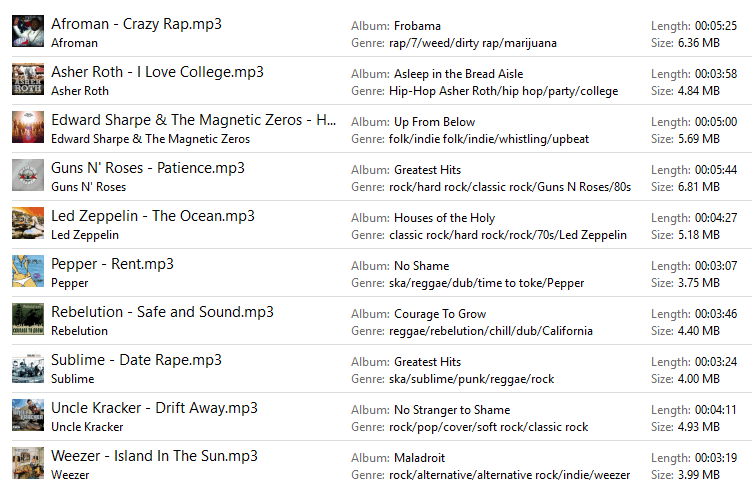This screenshot has height=500, width=752.
Task: Select Rebelution - Safe and Sound.mp3
Action: 162,312
